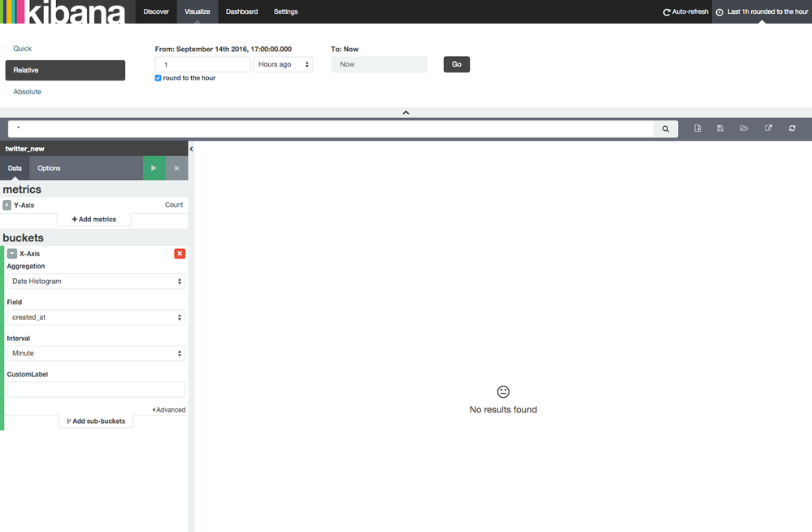Open the Discover page
This screenshot has height=532, width=812.
(x=155, y=11)
